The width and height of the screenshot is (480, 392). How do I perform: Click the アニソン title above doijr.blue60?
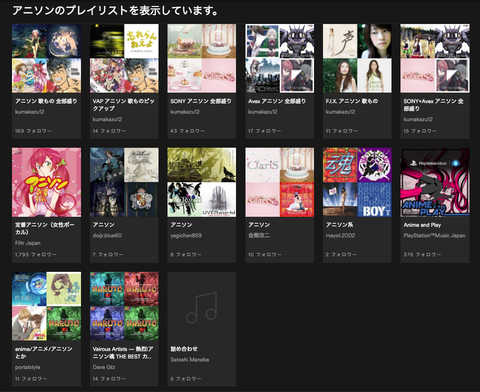[103, 225]
